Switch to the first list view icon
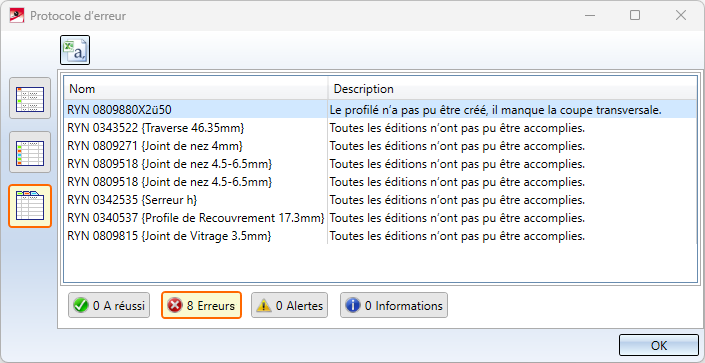Viewport: 705px width, 363px height. (x=30, y=98)
